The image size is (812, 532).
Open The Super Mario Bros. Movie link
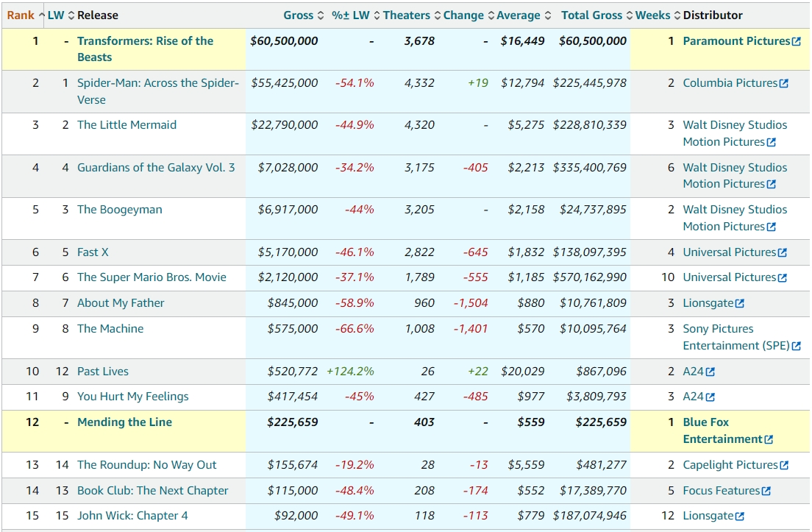(x=152, y=277)
